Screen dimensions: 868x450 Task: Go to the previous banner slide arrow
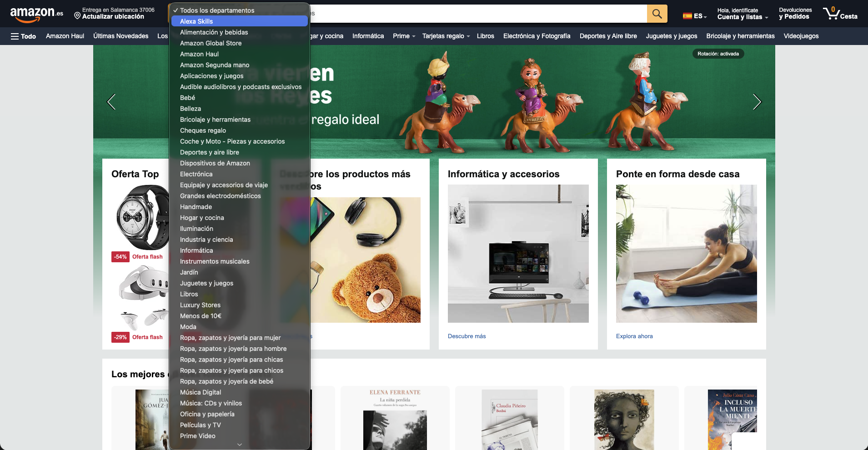coord(111,102)
